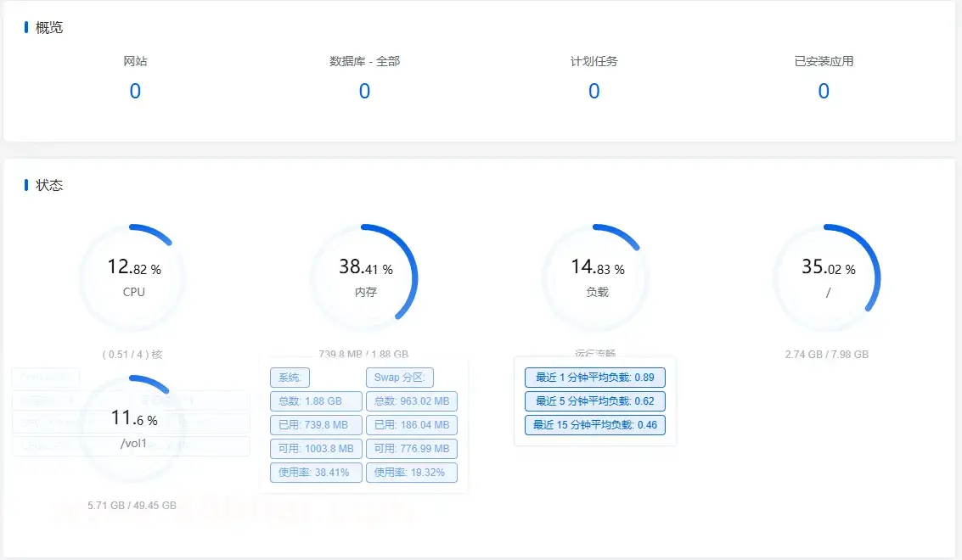
Task: Click the root disk usage gauge
Action: pos(828,277)
